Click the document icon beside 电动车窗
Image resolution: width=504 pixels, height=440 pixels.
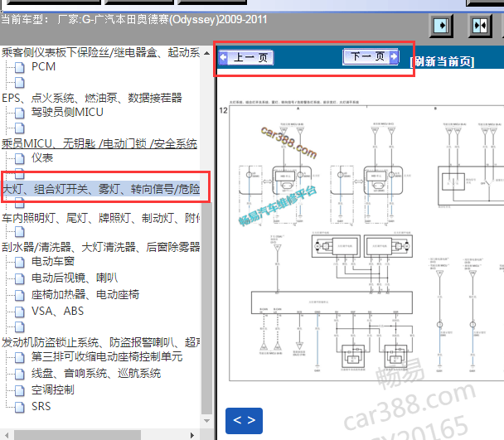tap(20, 262)
